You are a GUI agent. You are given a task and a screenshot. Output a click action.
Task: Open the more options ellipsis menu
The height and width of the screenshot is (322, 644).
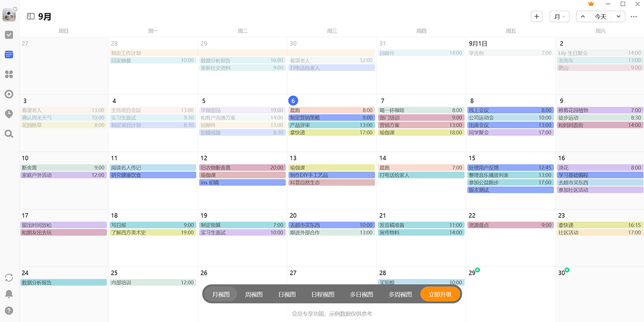(x=634, y=17)
